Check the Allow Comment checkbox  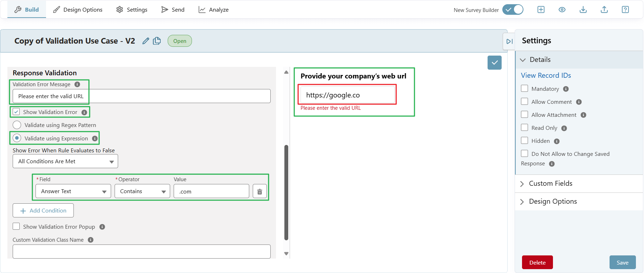tap(524, 101)
